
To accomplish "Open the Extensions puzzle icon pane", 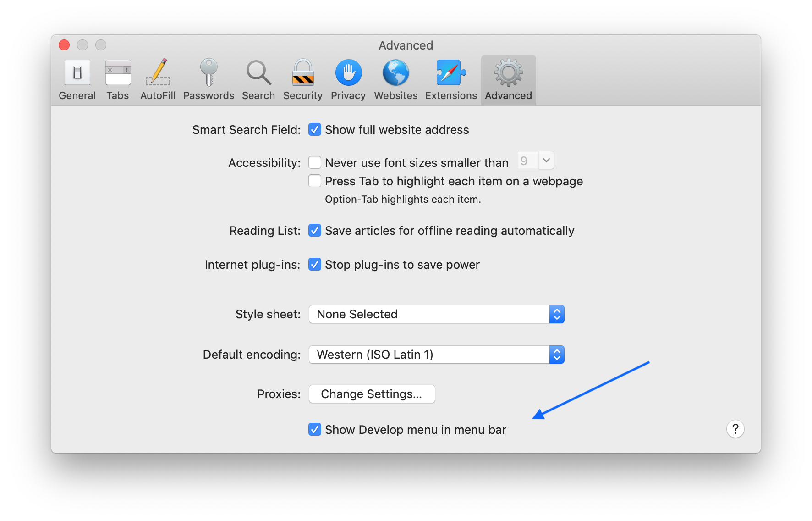I will (451, 80).
